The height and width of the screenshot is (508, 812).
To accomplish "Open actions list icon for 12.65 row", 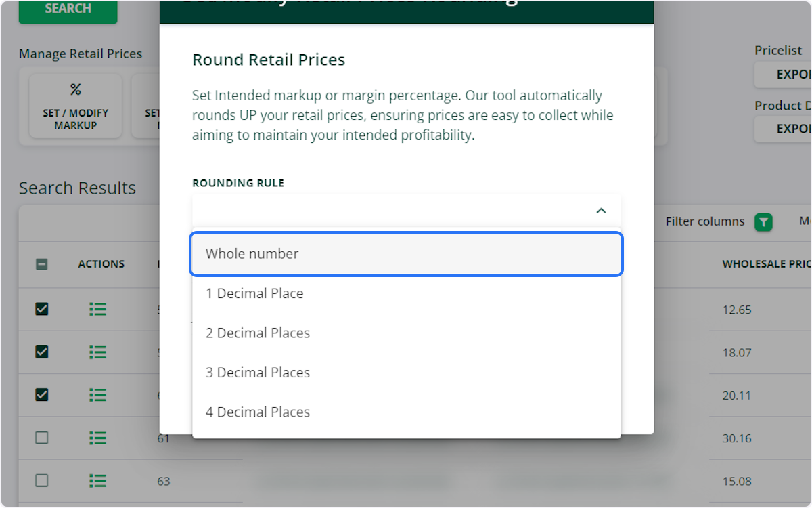I will tap(97, 309).
